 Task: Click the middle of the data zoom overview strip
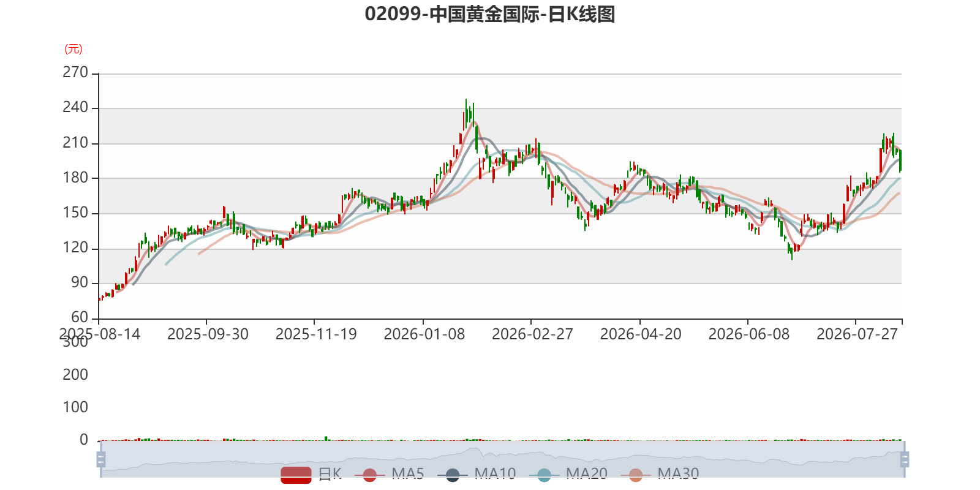click(502, 459)
